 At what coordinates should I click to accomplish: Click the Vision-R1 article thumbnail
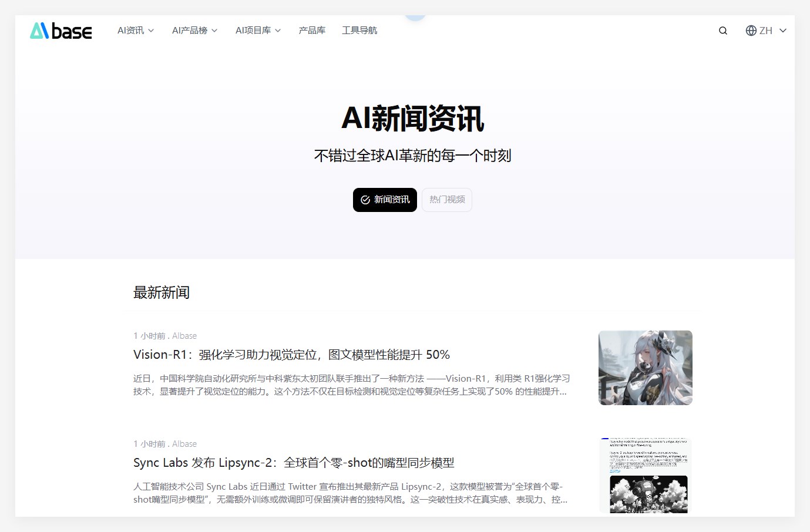coord(644,367)
